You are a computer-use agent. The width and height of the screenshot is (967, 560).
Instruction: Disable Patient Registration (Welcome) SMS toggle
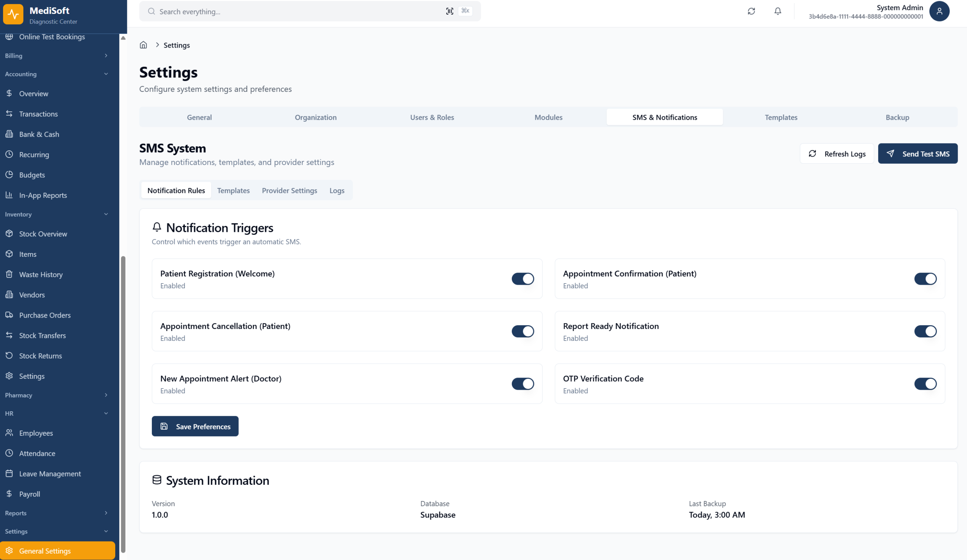coord(522,279)
